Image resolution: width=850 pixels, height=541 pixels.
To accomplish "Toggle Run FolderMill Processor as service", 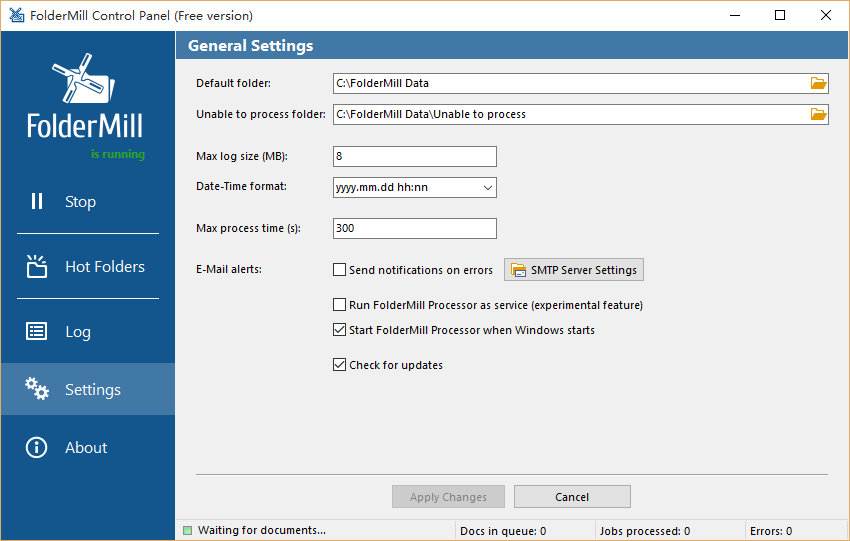I will tap(339, 305).
